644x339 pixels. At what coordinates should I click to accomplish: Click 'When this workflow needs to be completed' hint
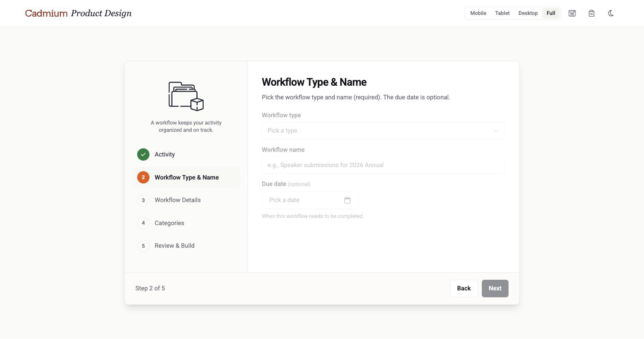pos(313,216)
